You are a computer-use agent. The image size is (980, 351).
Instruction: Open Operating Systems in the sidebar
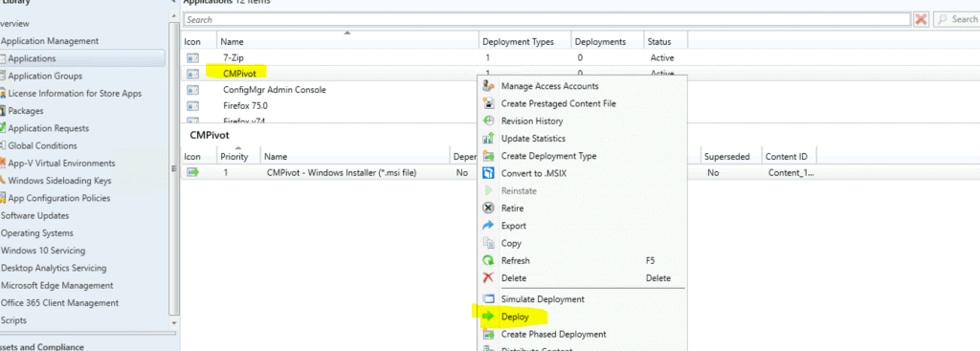[x=36, y=233]
